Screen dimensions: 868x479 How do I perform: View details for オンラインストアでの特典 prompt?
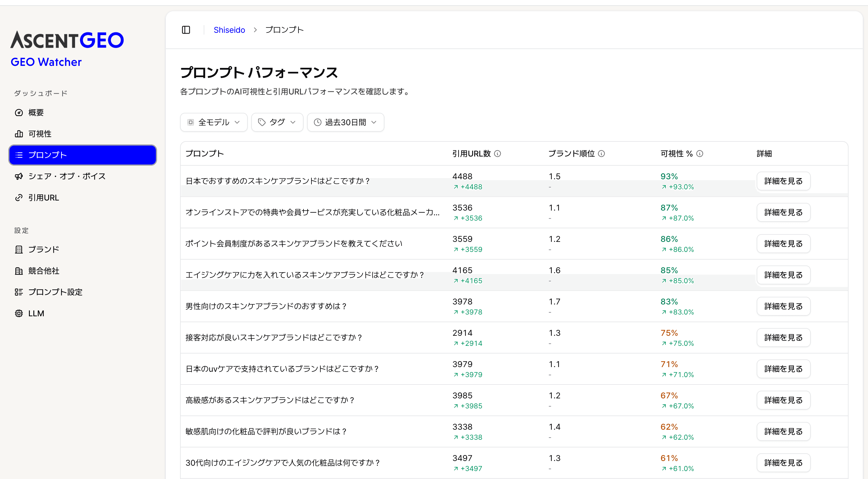click(784, 212)
